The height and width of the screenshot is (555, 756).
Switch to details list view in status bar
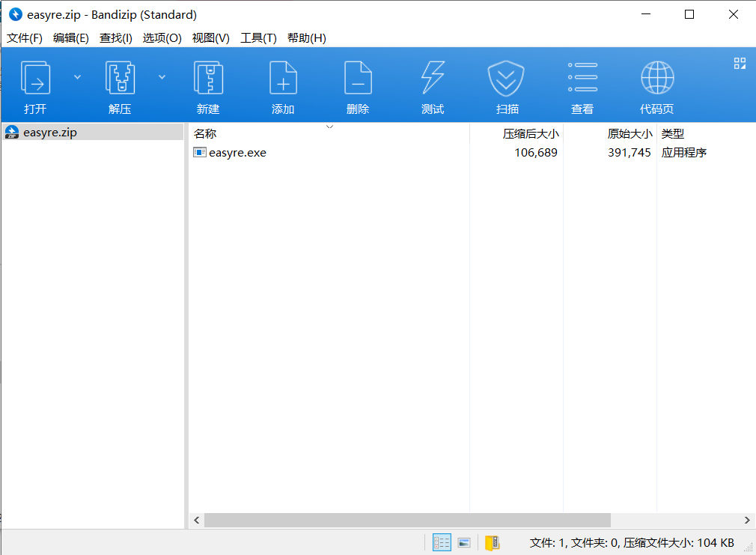pos(442,542)
